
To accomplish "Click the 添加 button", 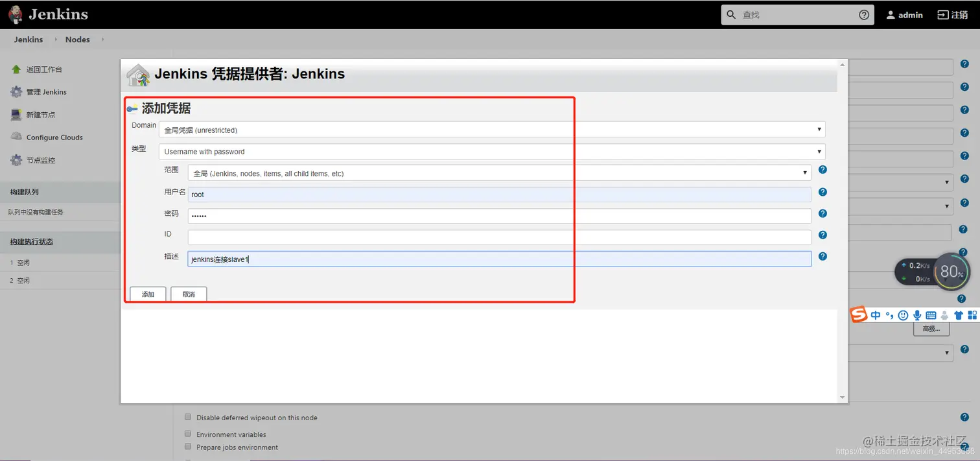I will click(x=148, y=294).
